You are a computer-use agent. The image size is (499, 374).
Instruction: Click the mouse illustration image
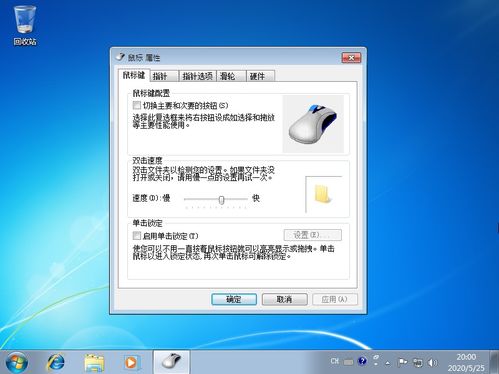[313, 124]
